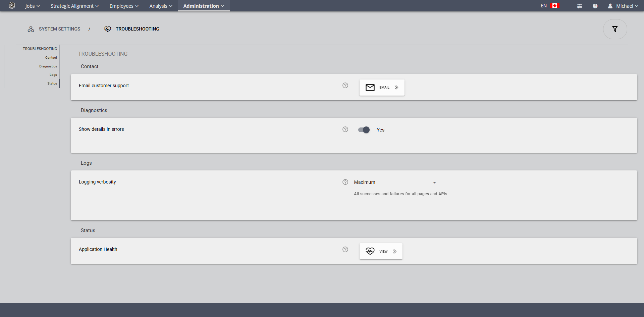Click the Canadian flag language icon
The image size is (644, 317).
tap(554, 5)
